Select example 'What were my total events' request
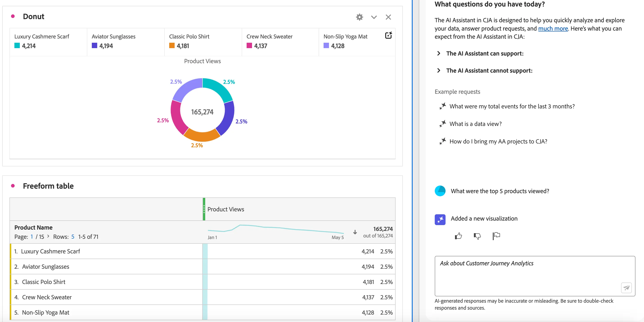This screenshot has height=322, width=644. tap(512, 106)
